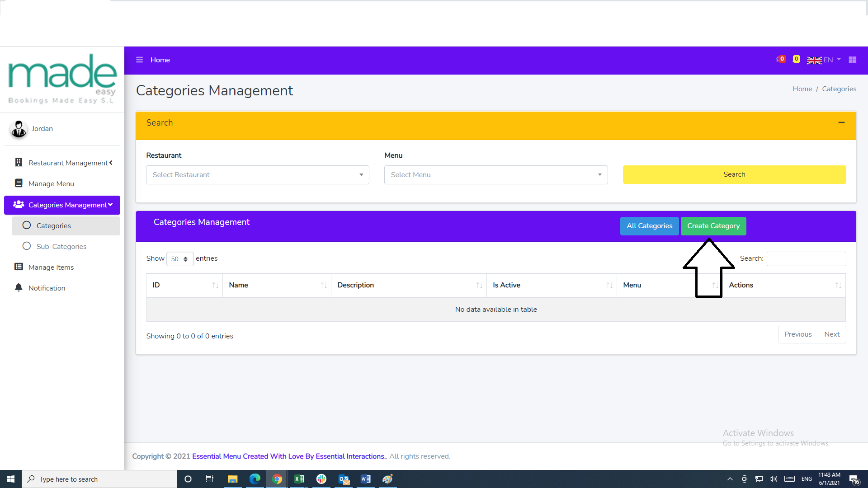
Task: Click the Categories Management people icon
Action: [x=19, y=204]
